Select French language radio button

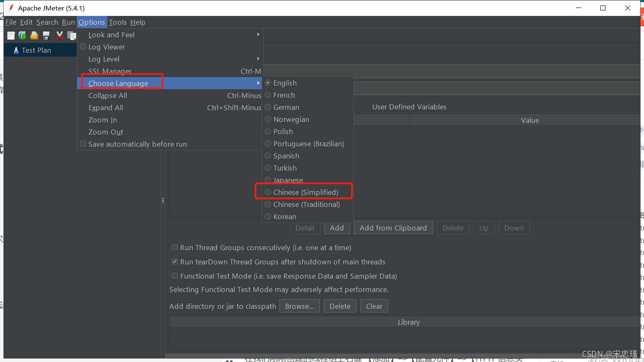click(x=267, y=95)
